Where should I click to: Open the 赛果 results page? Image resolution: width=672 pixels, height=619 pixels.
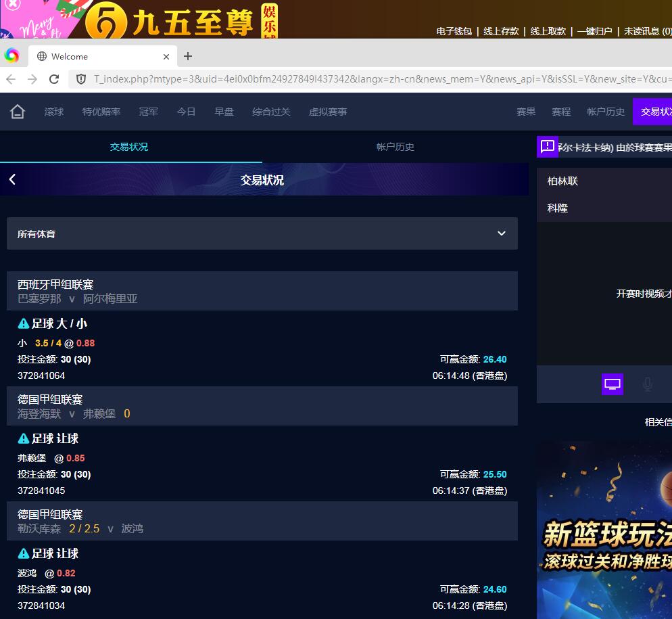pyautogui.click(x=526, y=112)
